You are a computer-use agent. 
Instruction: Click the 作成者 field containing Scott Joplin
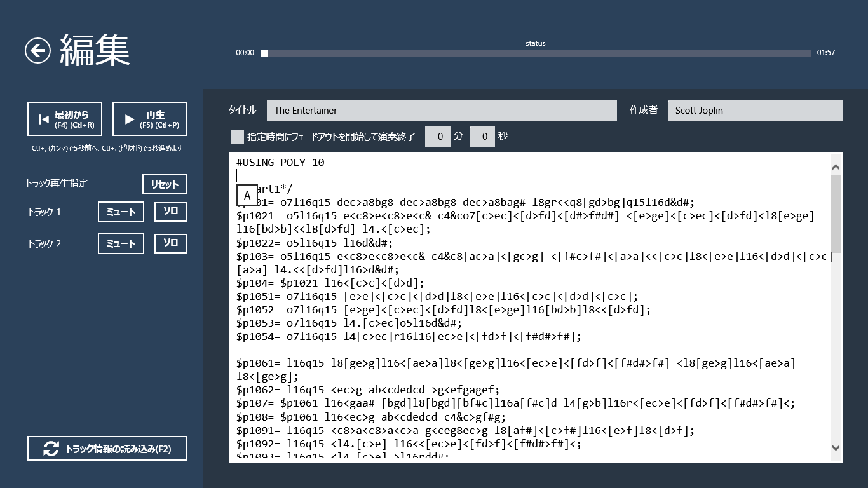pos(755,111)
